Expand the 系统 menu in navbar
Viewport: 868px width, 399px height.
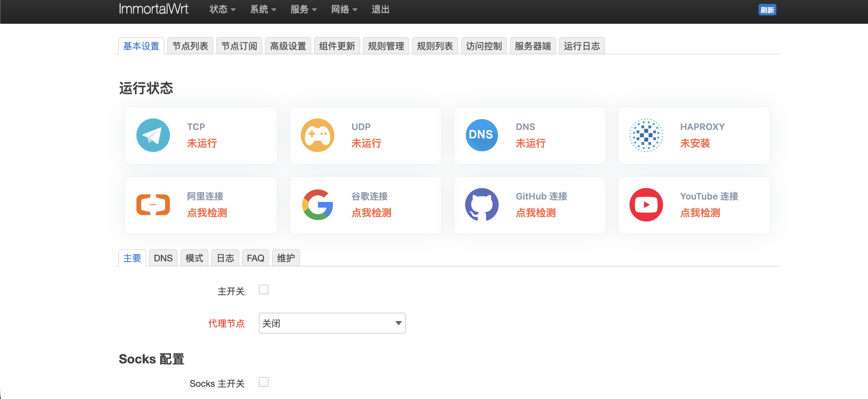coord(263,9)
